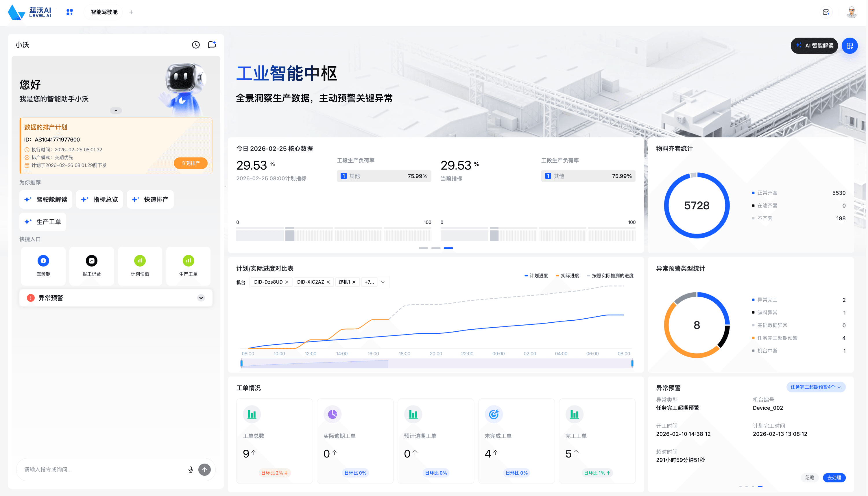Remove the DID-Dzs8UD machine tag
Image resolution: width=868 pixels, height=496 pixels.
(x=287, y=282)
